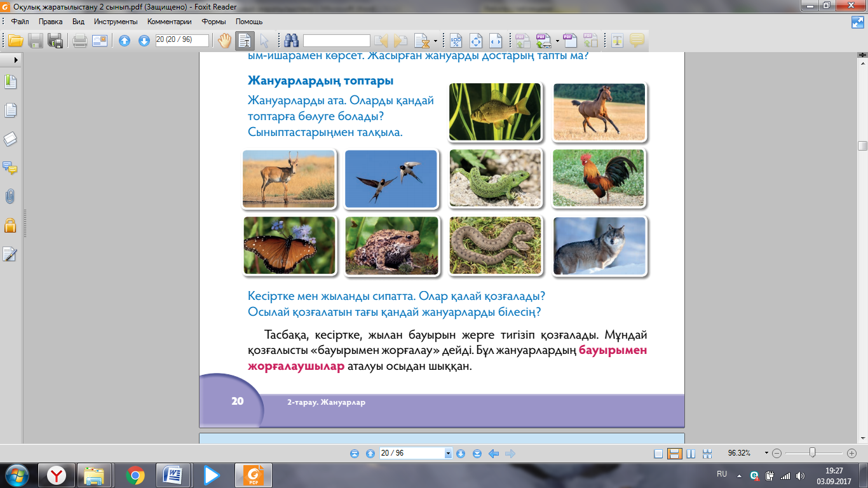Click the snapshot/email icon next to the printer
Viewport: 868px width, 488px height.
click(x=100, y=41)
